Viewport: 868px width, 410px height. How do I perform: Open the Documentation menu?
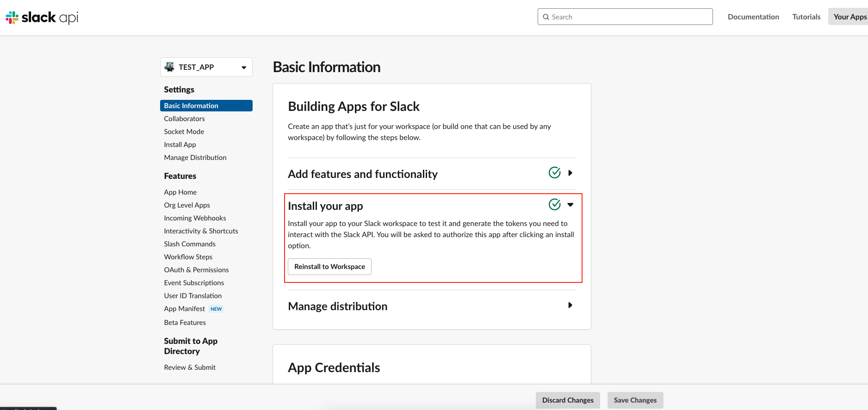click(753, 17)
